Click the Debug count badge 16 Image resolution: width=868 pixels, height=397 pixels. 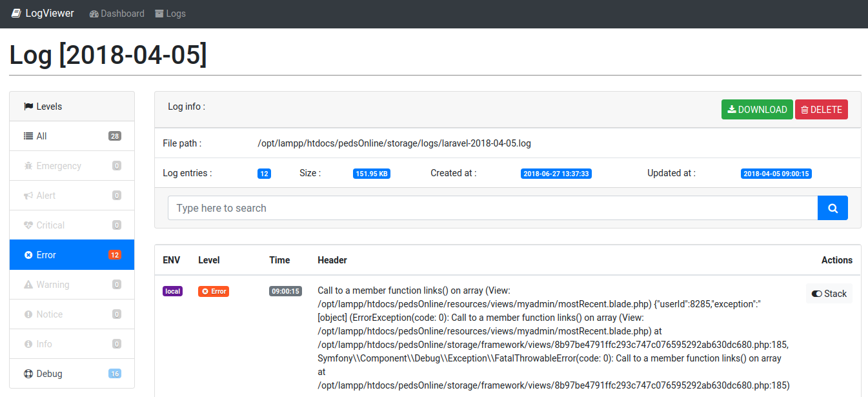115,374
